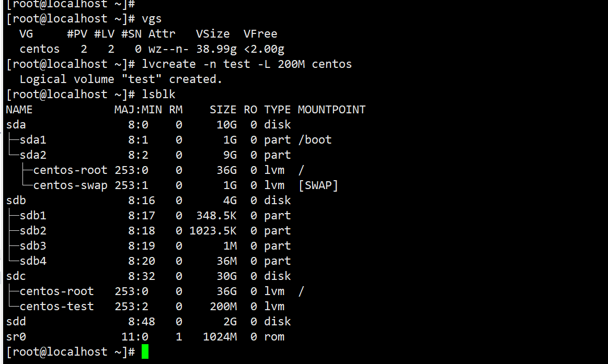Select the 'centos-test' volume name
Image resolution: width=608 pixels, height=364 pixels.
click(56, 306)
